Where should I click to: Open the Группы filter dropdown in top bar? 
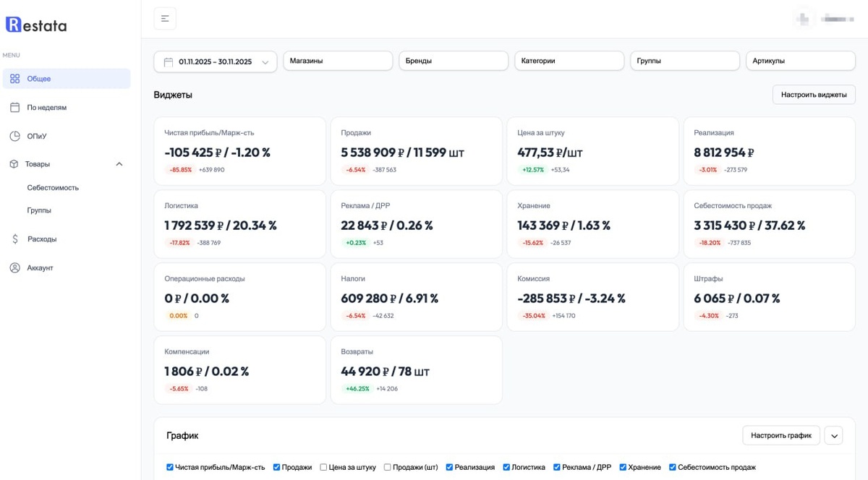coord(685,61)
